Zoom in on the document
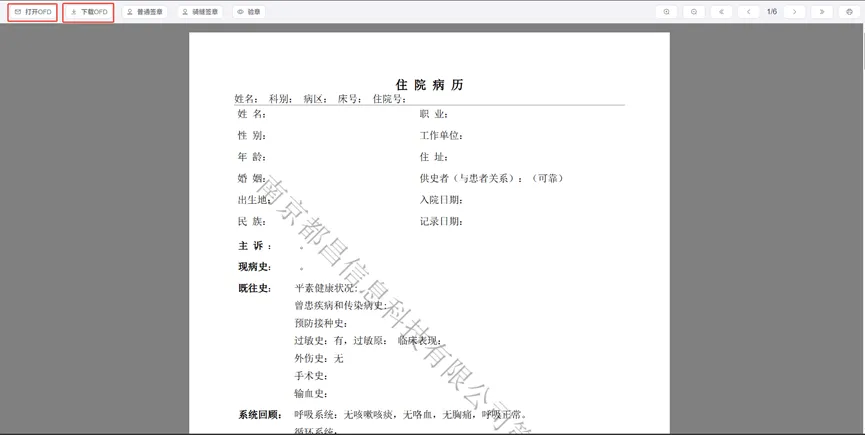Viewport: 865px width, 435px height. click(666, 12)
